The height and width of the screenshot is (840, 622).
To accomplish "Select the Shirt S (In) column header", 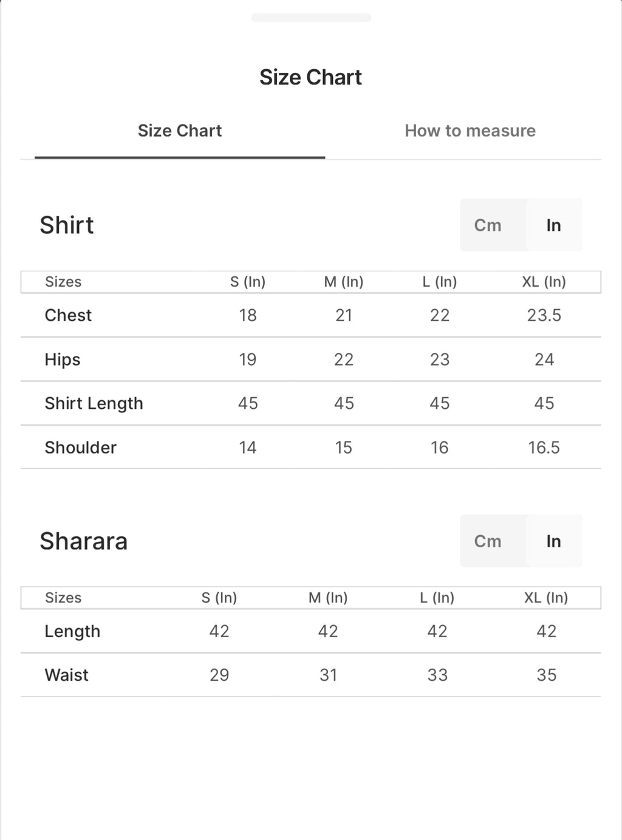I will pyautogui.click(x=248, y=282).
